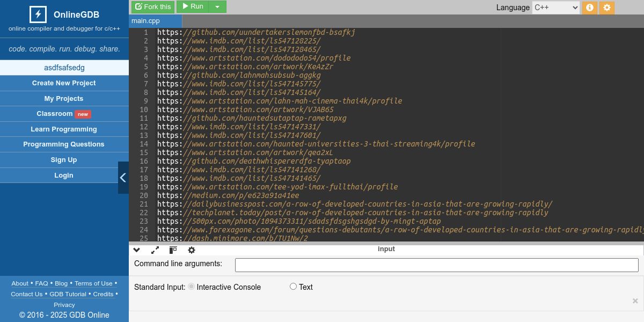Screen dimensions: 644x322
Task: Click line 16 deathwhispererdfa-tyaptaop URL
Action: click(254, 161)
